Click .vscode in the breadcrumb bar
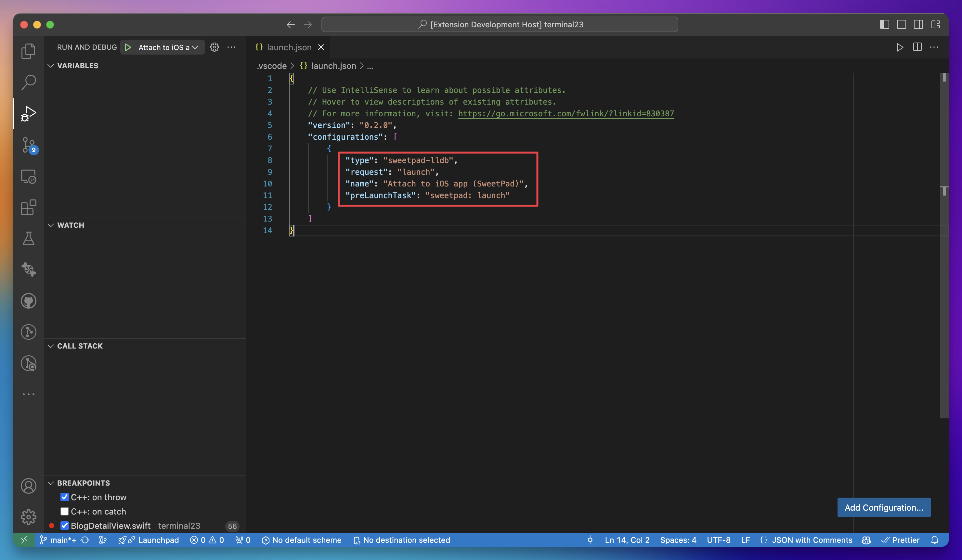Image resolution: width=962 pixels, height=560 pixels. pyautogui.click(x=272, y=66)
